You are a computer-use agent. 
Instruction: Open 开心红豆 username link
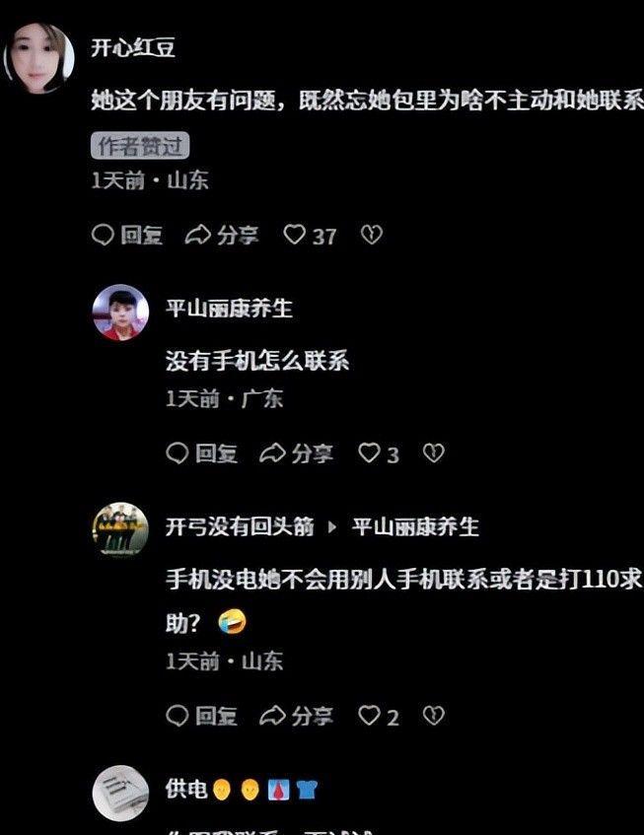[132, 48]
